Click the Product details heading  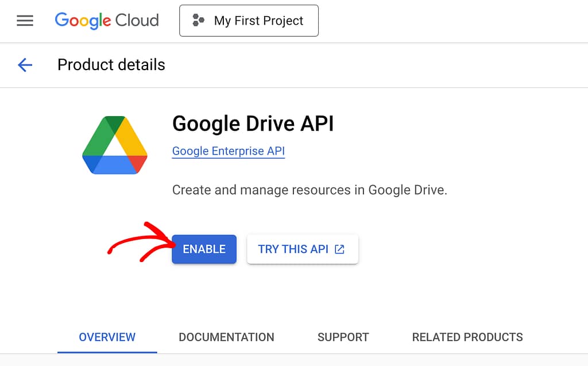(x=110, y=65)
